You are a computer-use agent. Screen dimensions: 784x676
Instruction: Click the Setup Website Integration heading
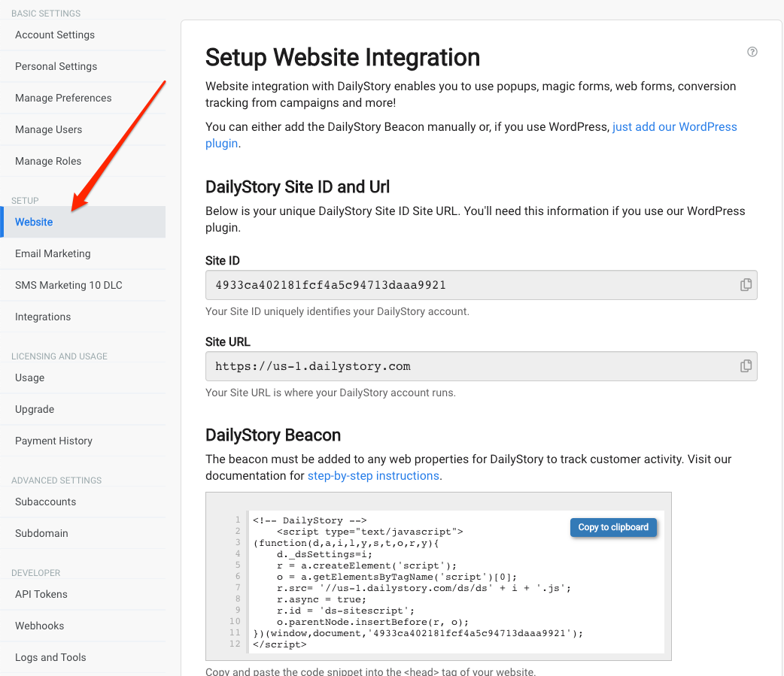(342, 57)
